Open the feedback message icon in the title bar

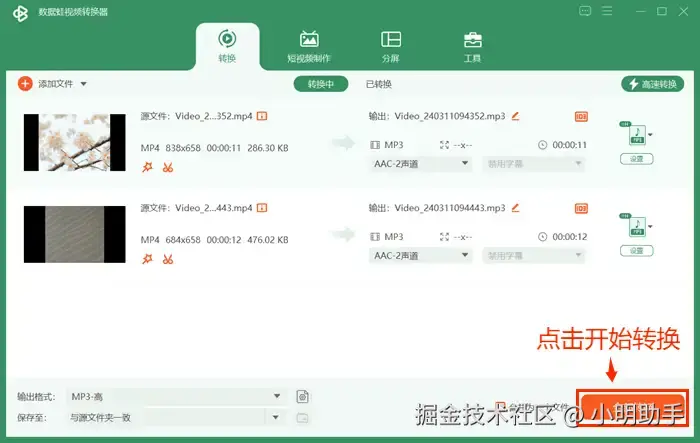click(x=585, y=11)
